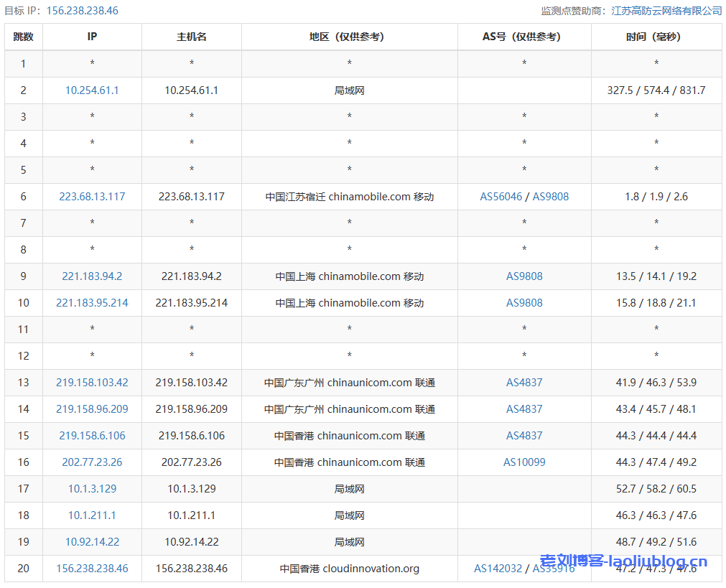This screenshot has width=726, height=588.
Task: Open IP link 202.77.23.26 on hop 16
Action: tap(91, 462)
